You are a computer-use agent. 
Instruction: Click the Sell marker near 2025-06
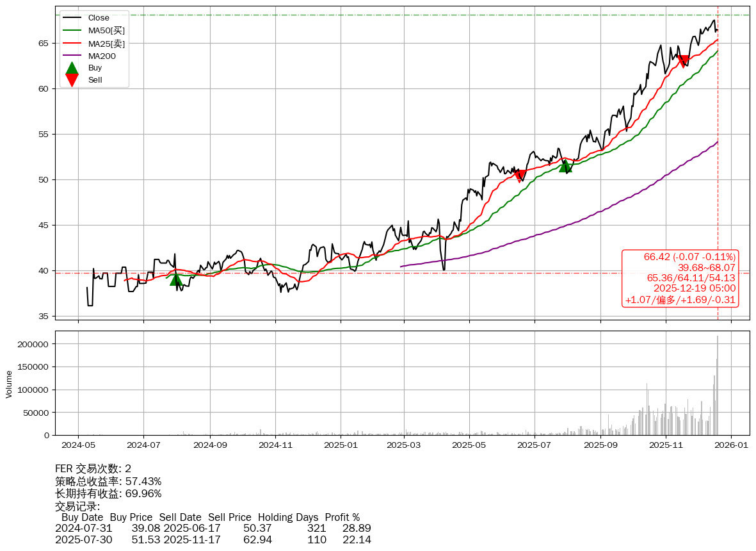(x=520, y=176)
